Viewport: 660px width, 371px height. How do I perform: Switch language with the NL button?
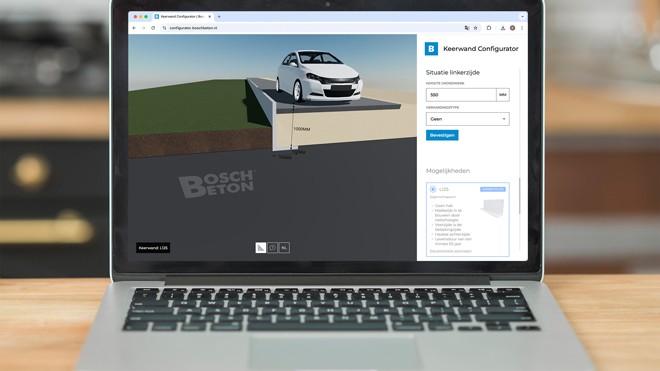(x=284, y=248)
